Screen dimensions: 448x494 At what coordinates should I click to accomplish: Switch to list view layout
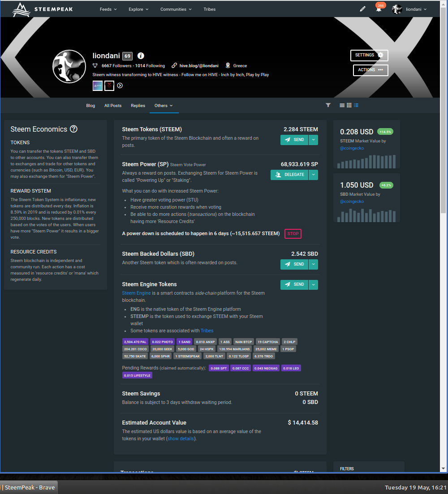[x=342, y=105]
